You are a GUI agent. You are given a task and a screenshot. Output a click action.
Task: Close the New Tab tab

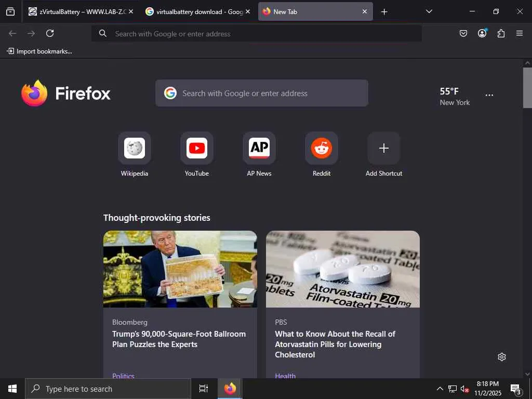coord(364,11)
